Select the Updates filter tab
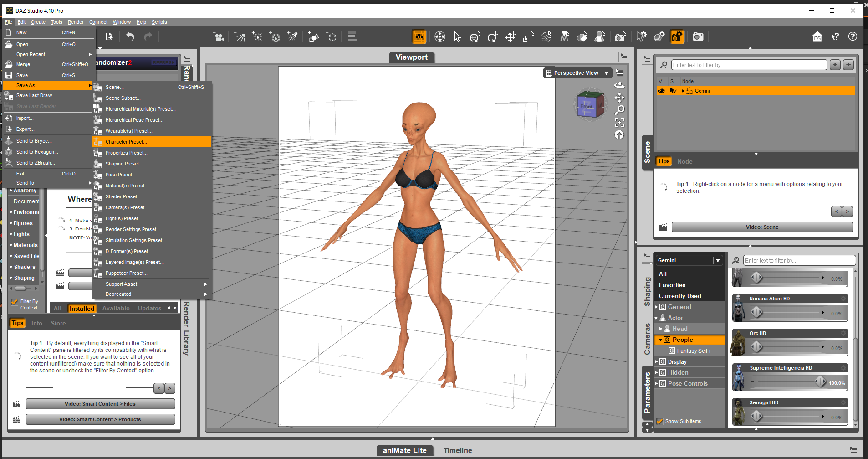 (149, 309)
